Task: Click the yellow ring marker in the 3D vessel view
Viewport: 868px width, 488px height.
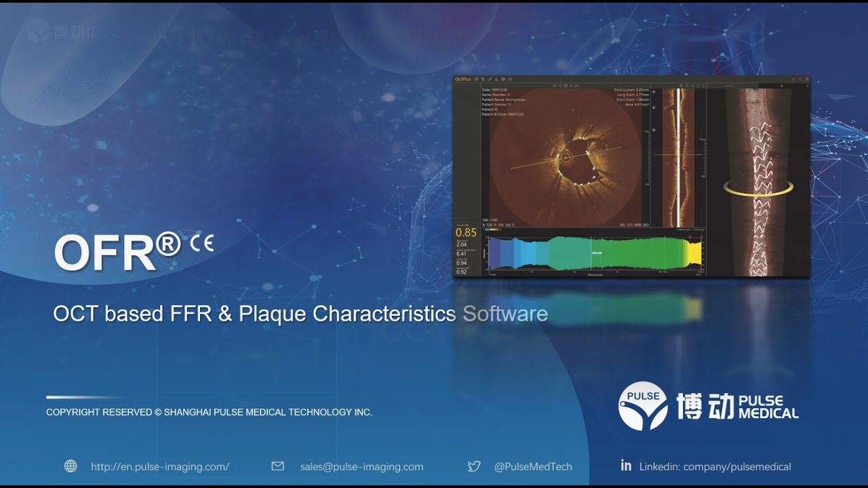Action: pyautogui.click(x=757, y=188)
